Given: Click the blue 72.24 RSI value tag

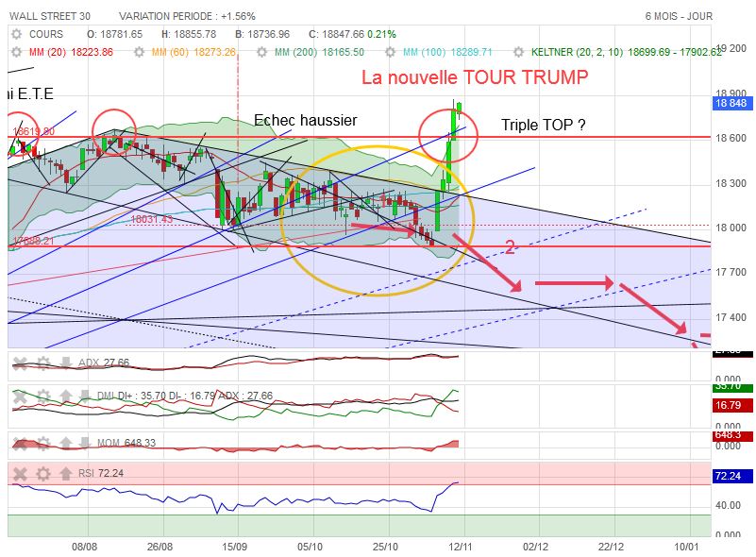Looking at the screenshot, I should click(x=731, y=476).
